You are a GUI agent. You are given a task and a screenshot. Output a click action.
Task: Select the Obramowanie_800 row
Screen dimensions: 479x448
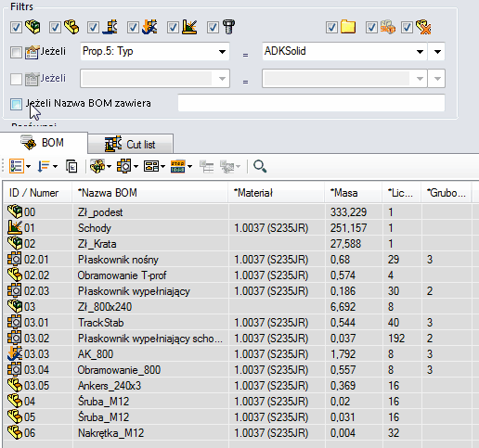pyautogui.click(x=241, y=370)
